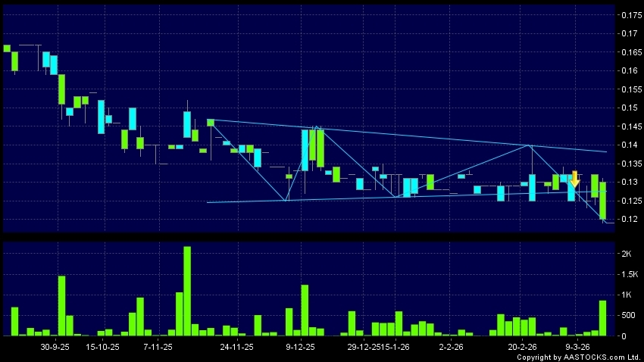Click the 0.165 price axis label
644x362 pixels.
pos(630,52)
